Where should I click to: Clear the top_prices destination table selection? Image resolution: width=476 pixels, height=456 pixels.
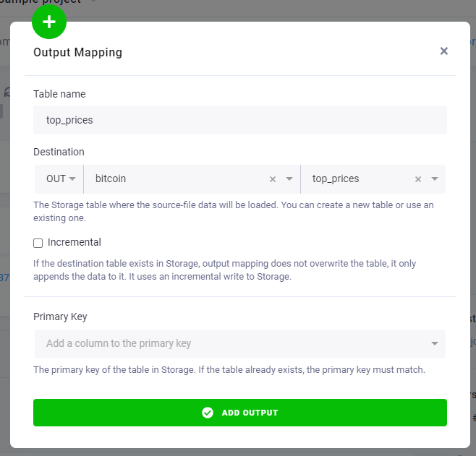point(418,179)
